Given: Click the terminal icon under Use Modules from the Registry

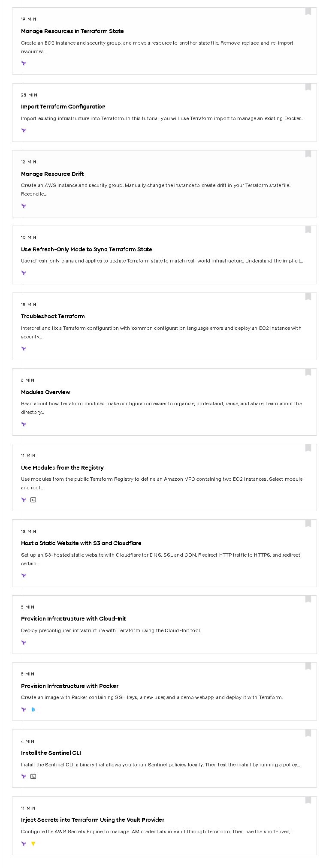Looking at the screenshot, I should point(33,500).
